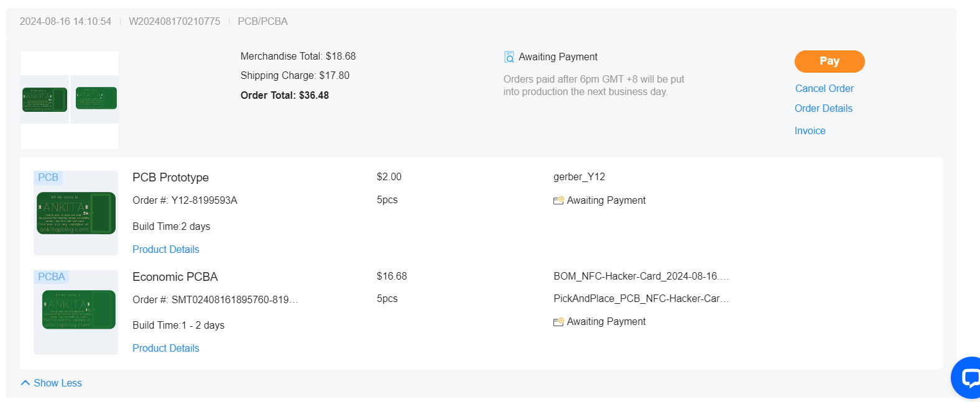Cancel the order via Cancel Order link
Viewport: 980px width, 402px height.
(824, 88)
